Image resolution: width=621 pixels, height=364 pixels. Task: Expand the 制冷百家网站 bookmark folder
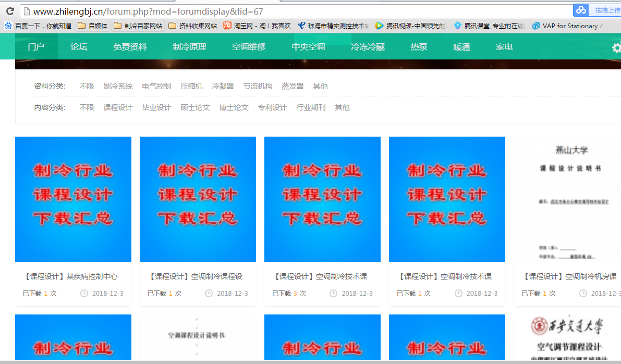[138, 26]
